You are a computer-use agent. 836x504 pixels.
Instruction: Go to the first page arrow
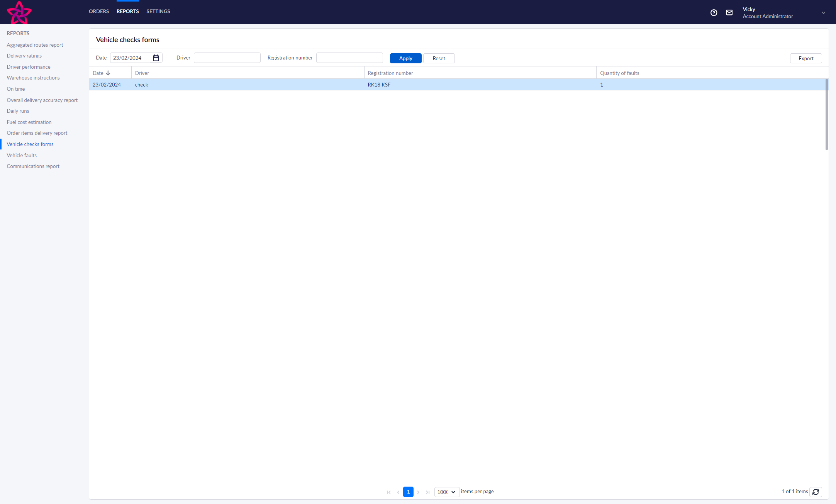click(x=388, y=492)
